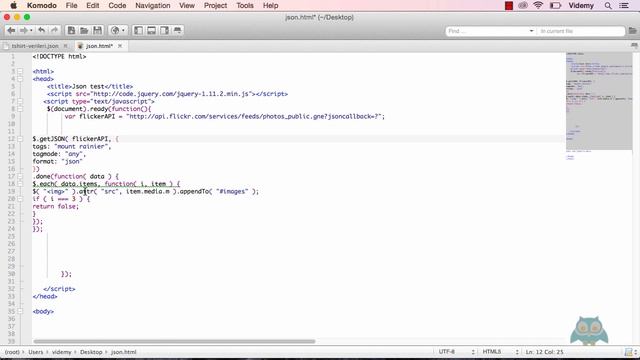Redo the edit with toolbar Redo
The image size is (640, 360).
(54, 31)
